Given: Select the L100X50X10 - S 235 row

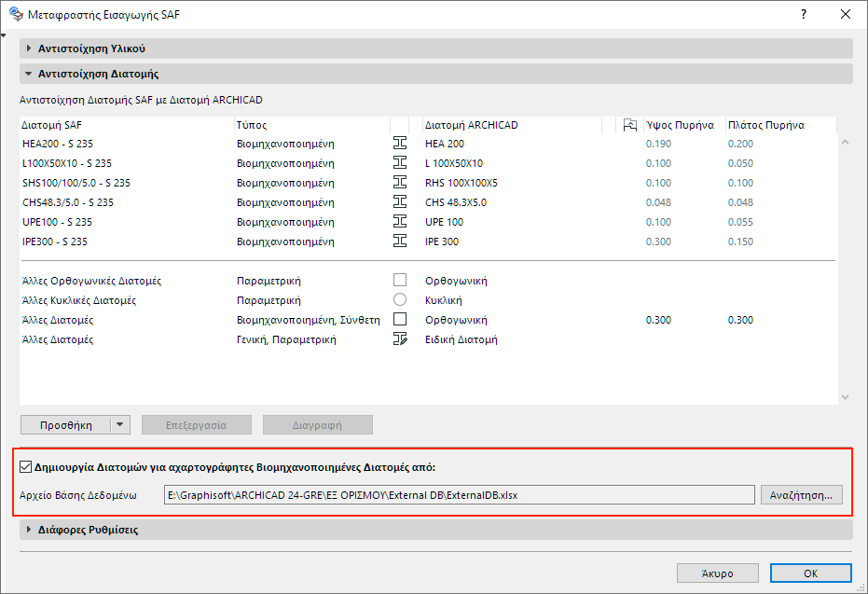Looking at the screenshot, I should point(428,163).
